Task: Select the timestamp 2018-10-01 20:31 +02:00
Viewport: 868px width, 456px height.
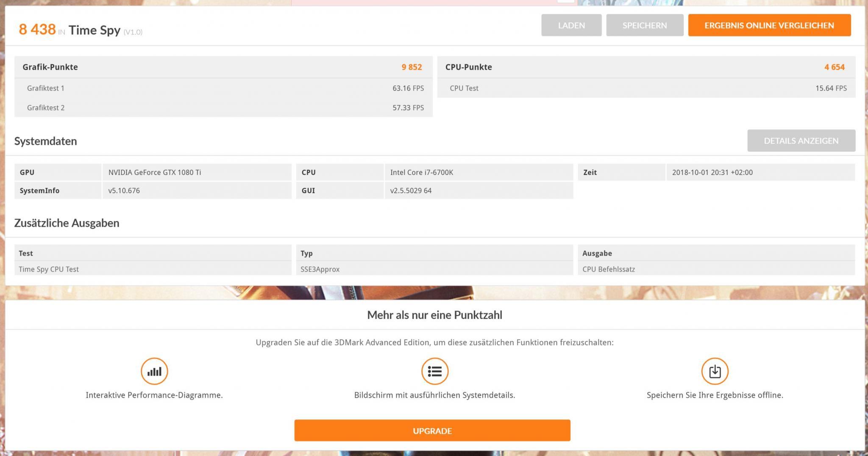Action: [x=761, y=172]
